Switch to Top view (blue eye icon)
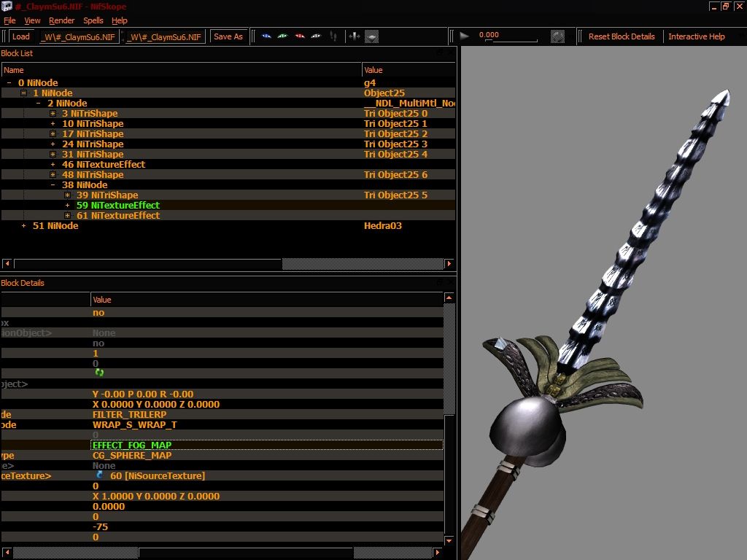This screenshot has width=747, height=560. [x=266, y=36]
